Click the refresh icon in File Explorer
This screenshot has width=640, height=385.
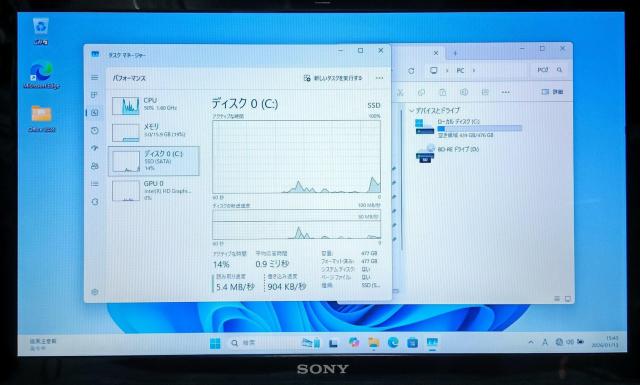[411, 71]
